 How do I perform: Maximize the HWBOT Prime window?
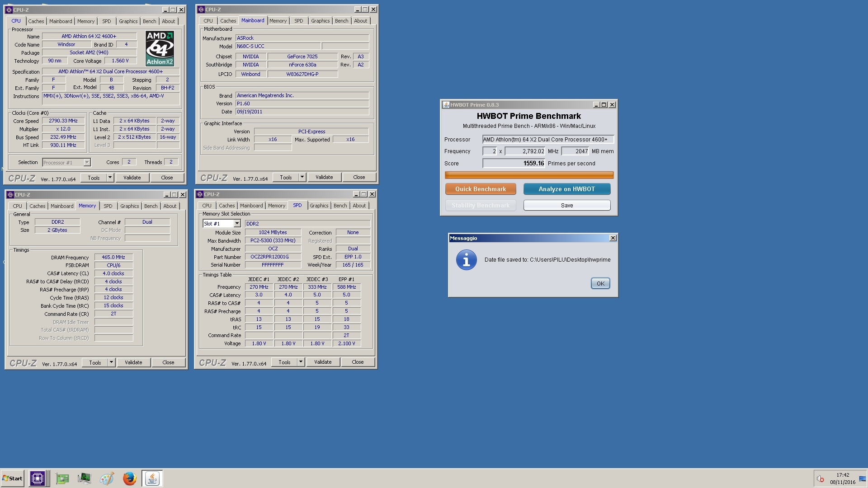pyautogui.click(x=604, y=105)
